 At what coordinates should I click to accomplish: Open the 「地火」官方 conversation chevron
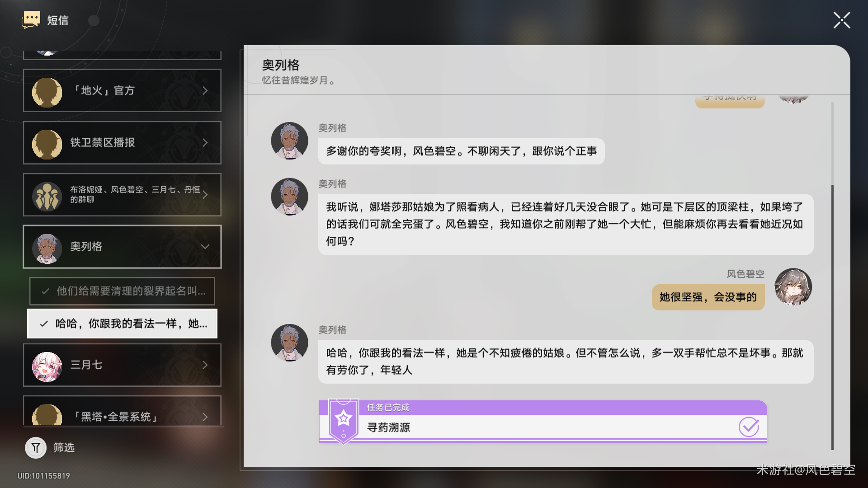click(x=205, y=91)
